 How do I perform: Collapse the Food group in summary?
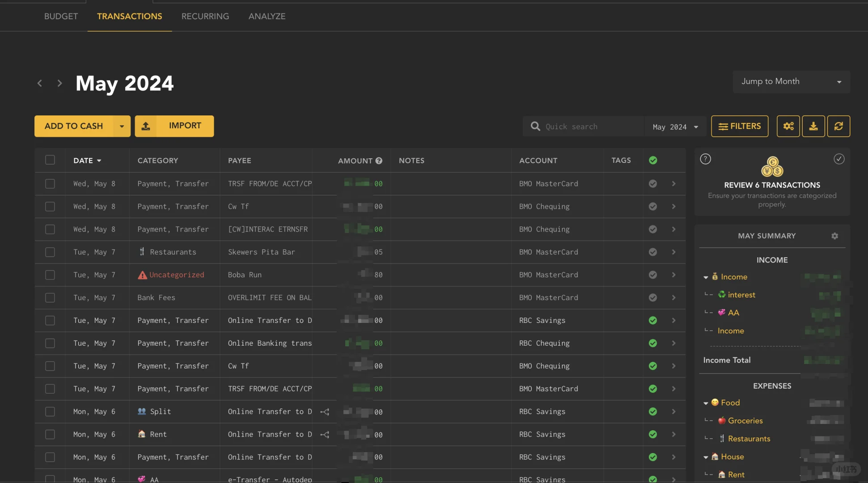[x=706, y=403]
